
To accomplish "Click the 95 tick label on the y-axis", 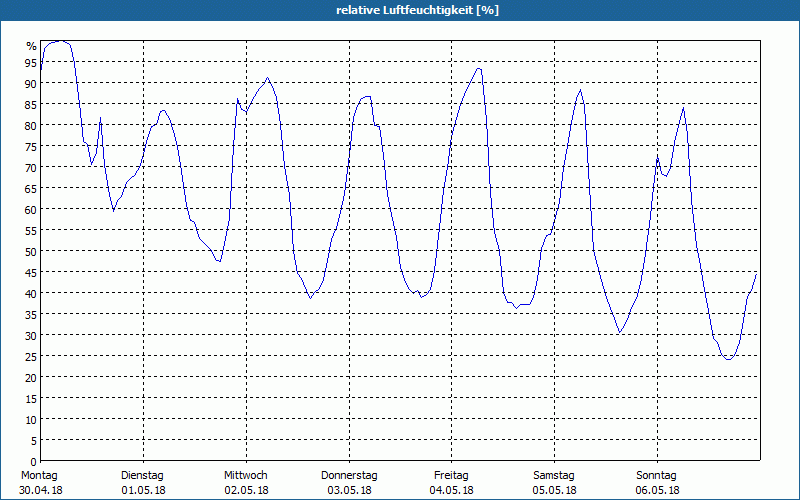I will click(x=31, y=62).
